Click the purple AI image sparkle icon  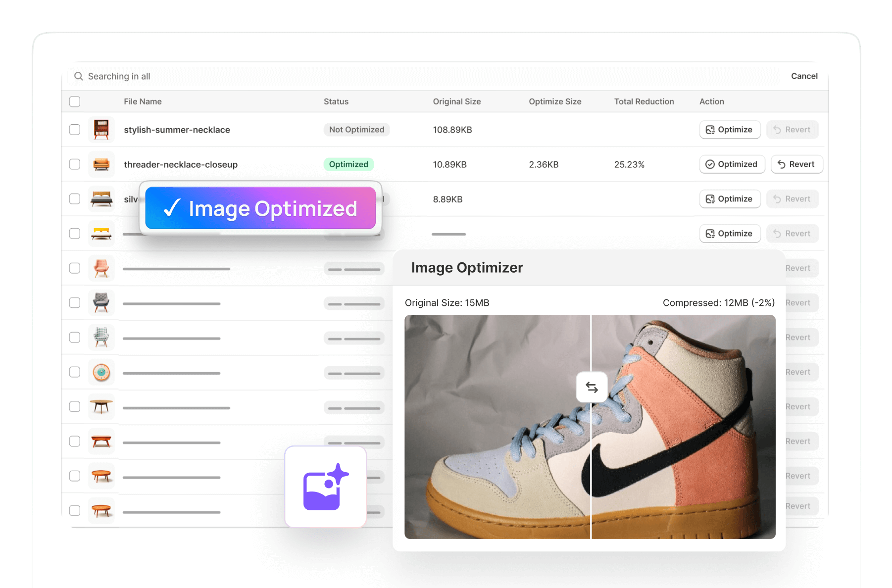pyautogui.click(x=325, y=487)
